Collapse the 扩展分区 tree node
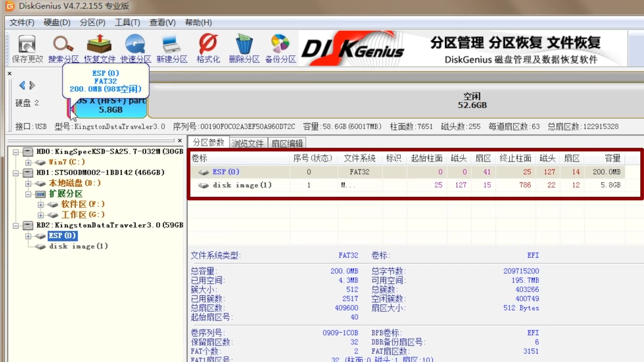The image size is (644, 362). 29,194
